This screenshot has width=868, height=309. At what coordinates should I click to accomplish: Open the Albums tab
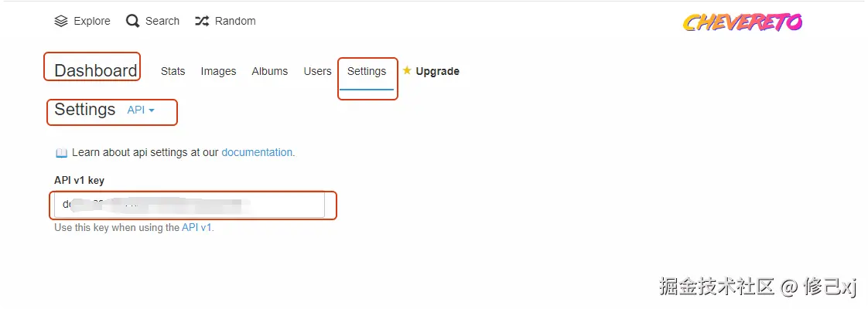click(x=269, y=71)
